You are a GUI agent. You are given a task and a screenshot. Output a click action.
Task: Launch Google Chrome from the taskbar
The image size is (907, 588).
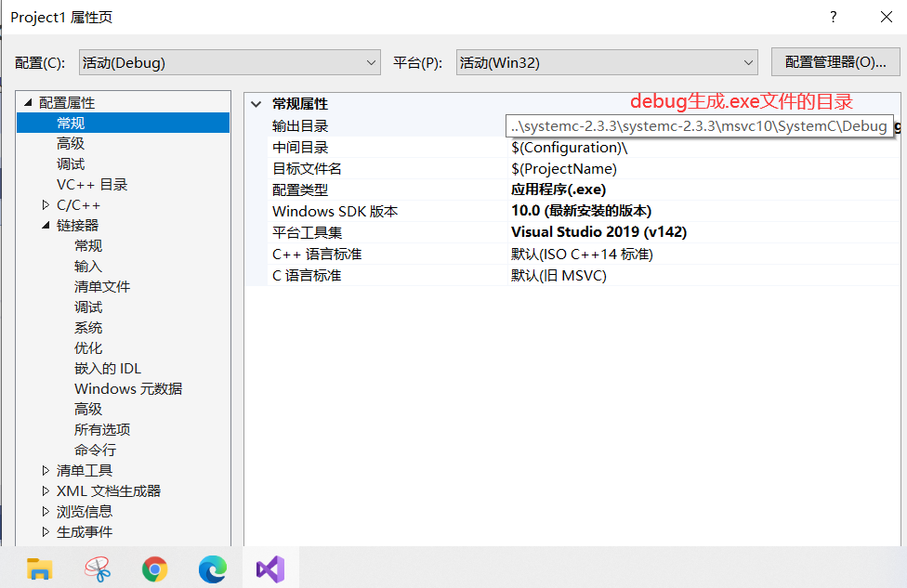(155, 568)
